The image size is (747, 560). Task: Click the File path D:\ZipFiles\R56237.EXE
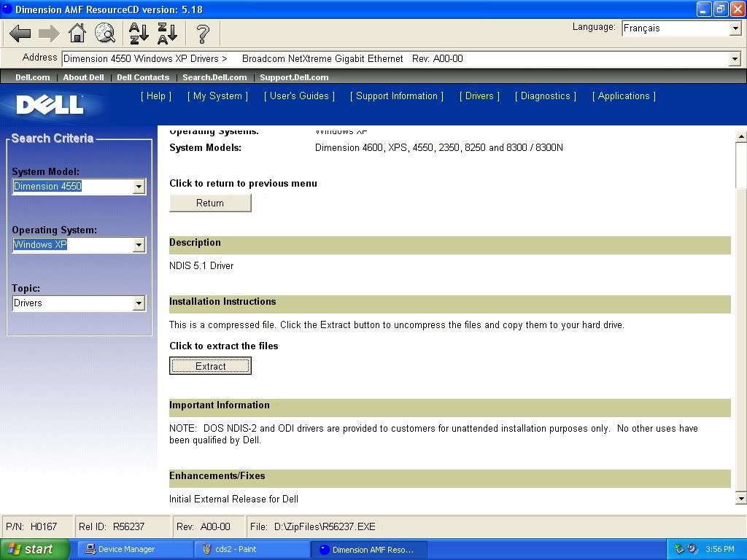325,526
